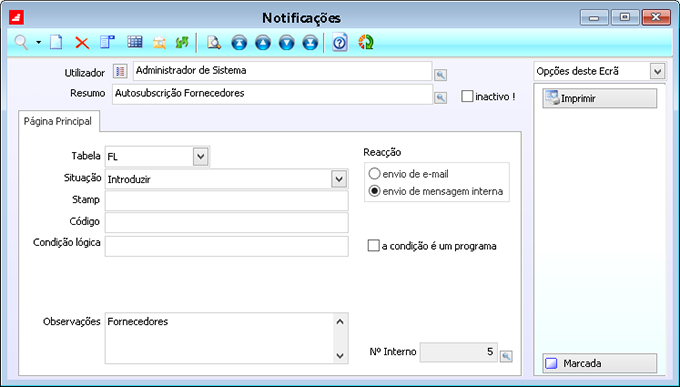Click the duplicate record form icon

[x=108, y=42]
